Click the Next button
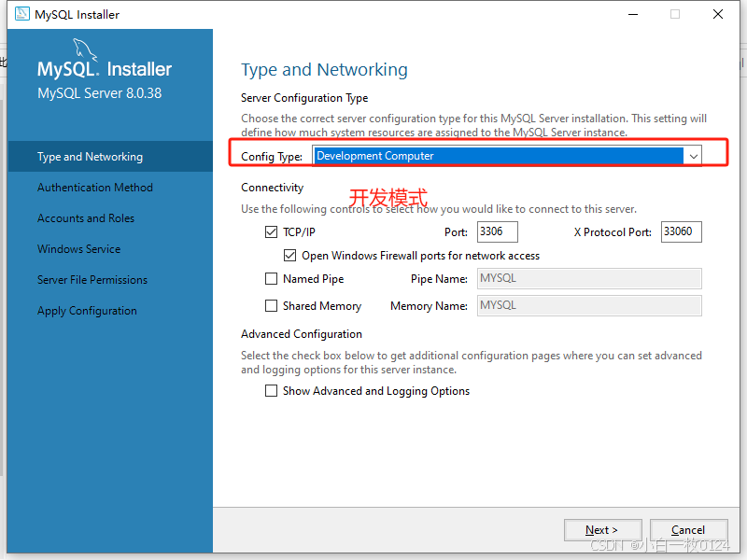The width and height of the screenshot is (747, 560). coord(602,529)
